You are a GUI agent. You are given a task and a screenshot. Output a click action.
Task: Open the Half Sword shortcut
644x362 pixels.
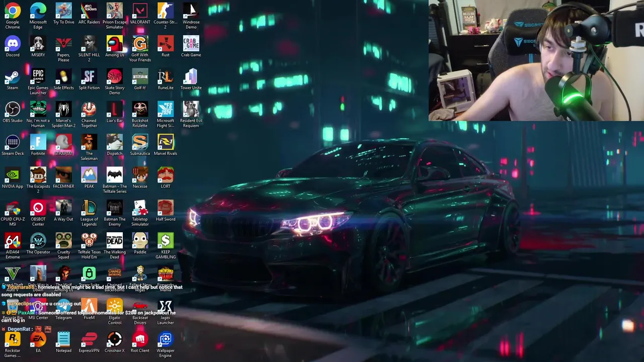[166, 208]
